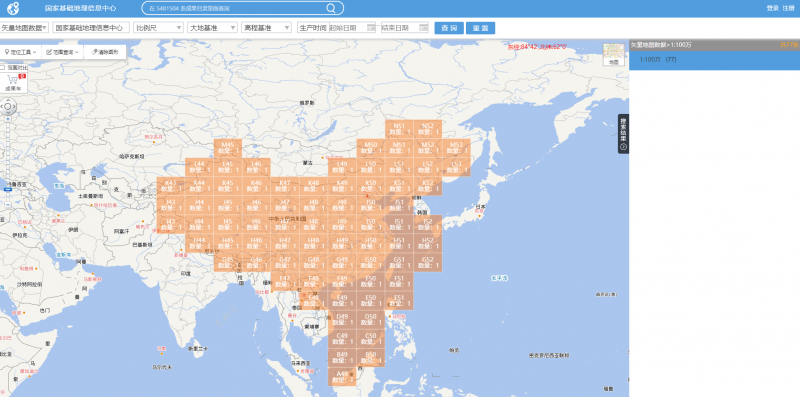Open the end date calendar icon

pyautogui.click(x=423, y=28)
